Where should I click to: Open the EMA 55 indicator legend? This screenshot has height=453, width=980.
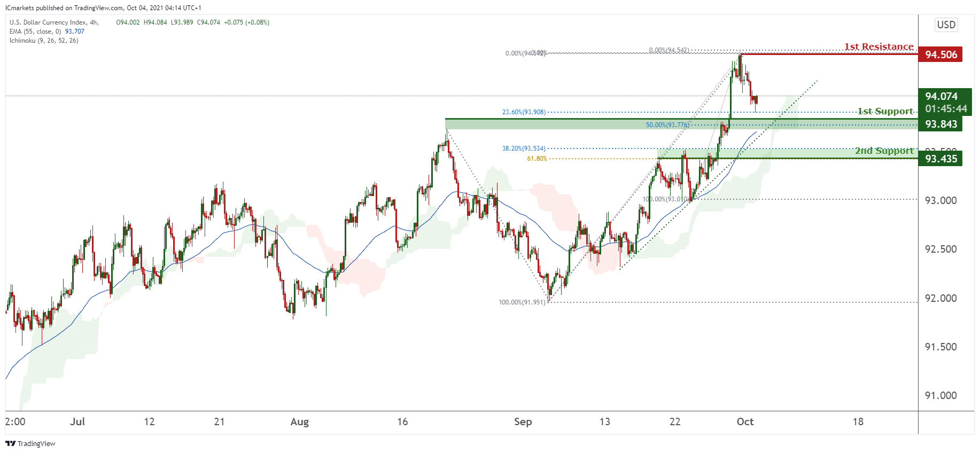point(47,32)
